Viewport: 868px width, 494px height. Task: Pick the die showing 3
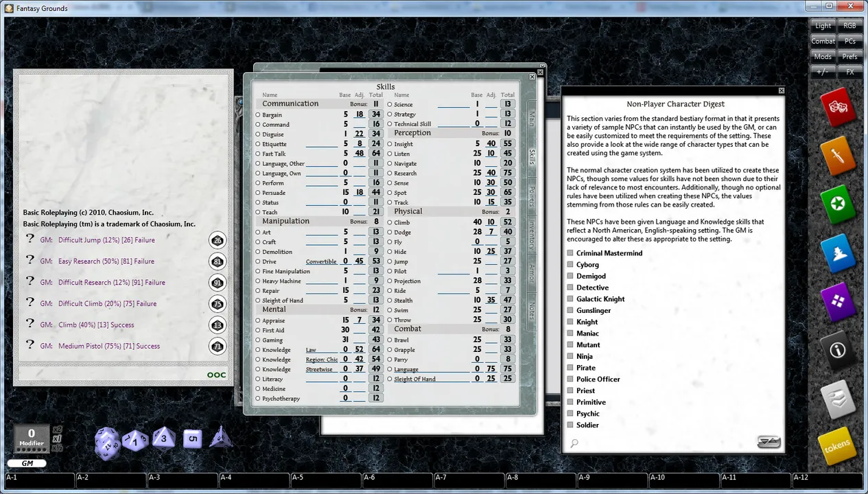pos(163,437)
